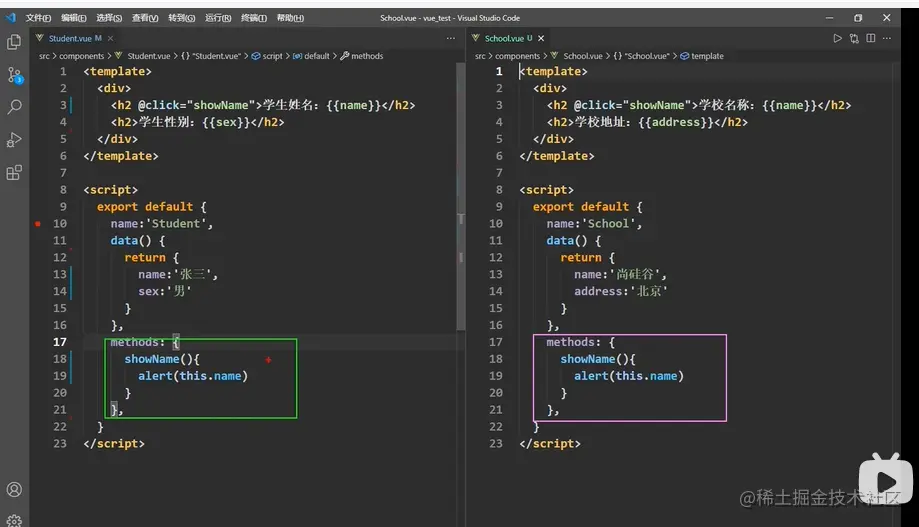Open more actions in the left editor group
919x527 pixels.
click(x=450, y=38)
